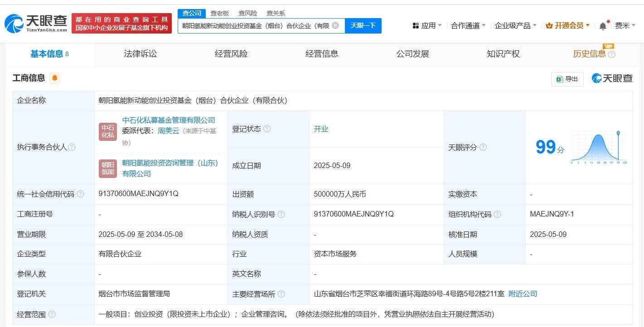Click the help icon next to 统一社会信用代码

(80, 194)
